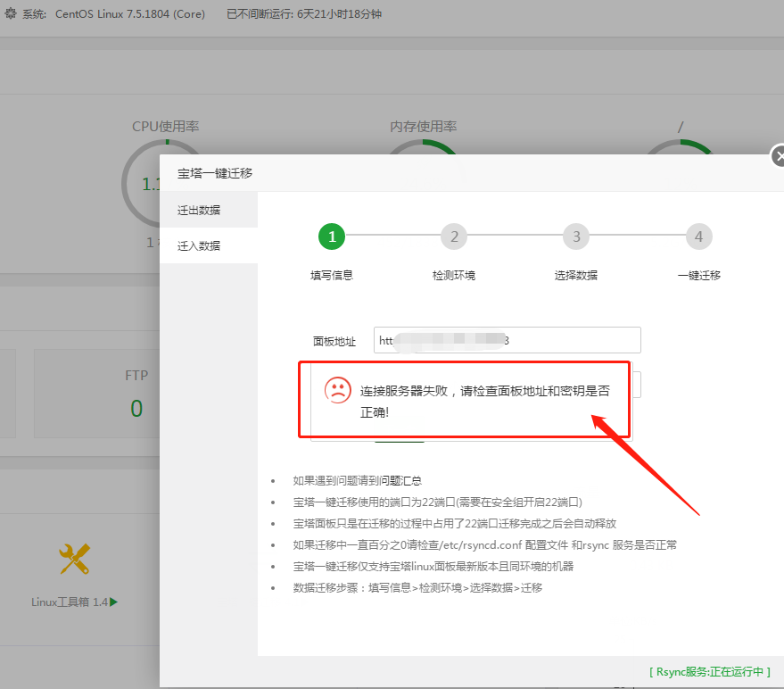The height and width of the screenshot is (689, 784).
Task: Click the 检测环境 step label
Action: click(454, 275)
